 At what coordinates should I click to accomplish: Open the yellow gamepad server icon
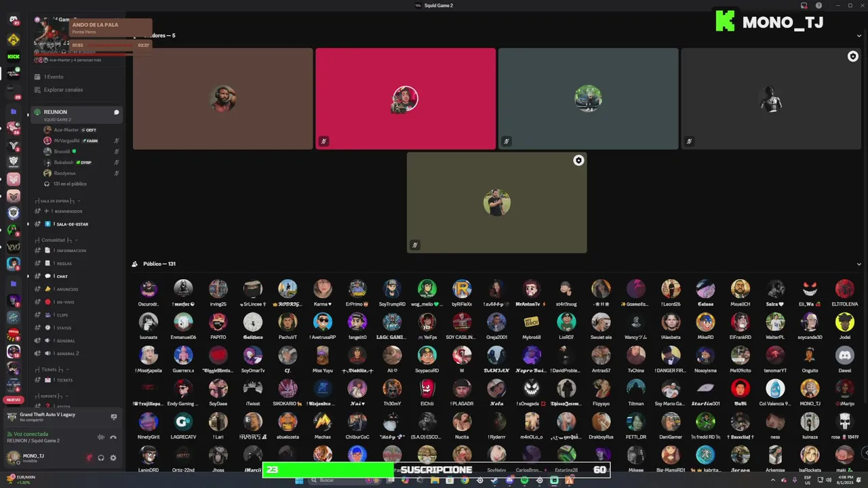(x=14, y=39)
